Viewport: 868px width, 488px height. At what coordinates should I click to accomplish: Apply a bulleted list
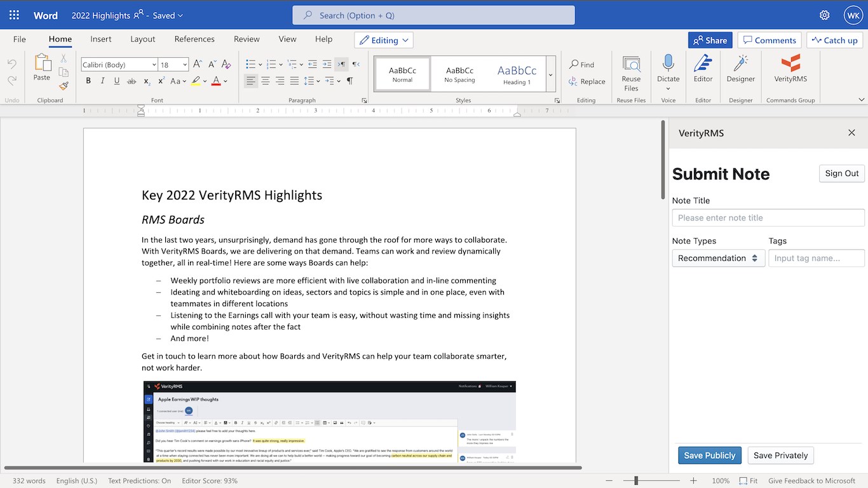pos(250,64)
